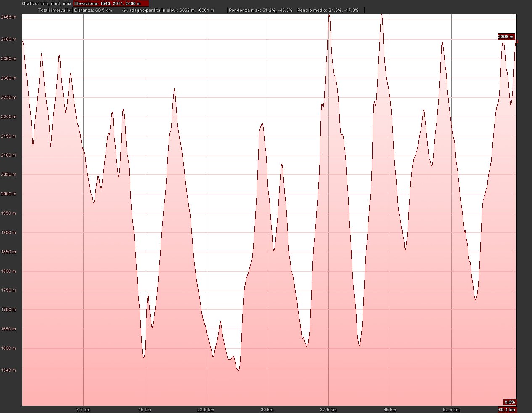This screenshot has width=532, height=413.
Task: Click the 30 km x-axis label
Action: (x=267, y=410)
